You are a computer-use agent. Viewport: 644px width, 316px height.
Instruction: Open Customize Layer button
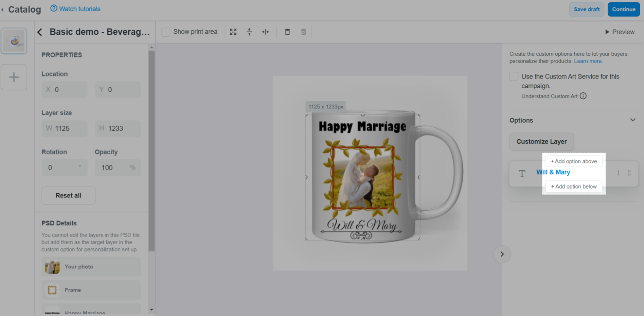[x=541, y=141]
